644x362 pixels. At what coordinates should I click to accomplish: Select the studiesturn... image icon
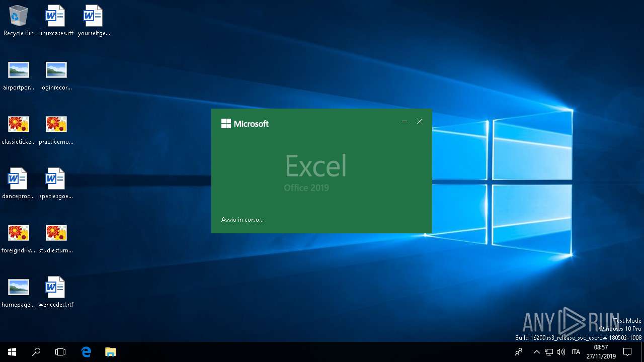[x=56, y=238]
